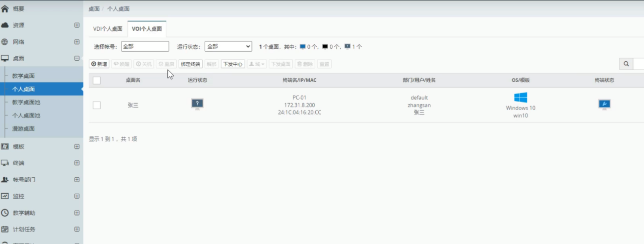Click the 教学辅助 clock icon
Image resolution: width=644 pixels, height=244 pixels.
5,213
